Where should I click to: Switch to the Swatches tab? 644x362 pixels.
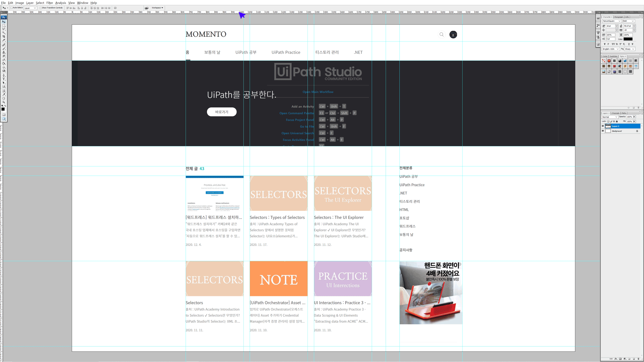point(613,56)
